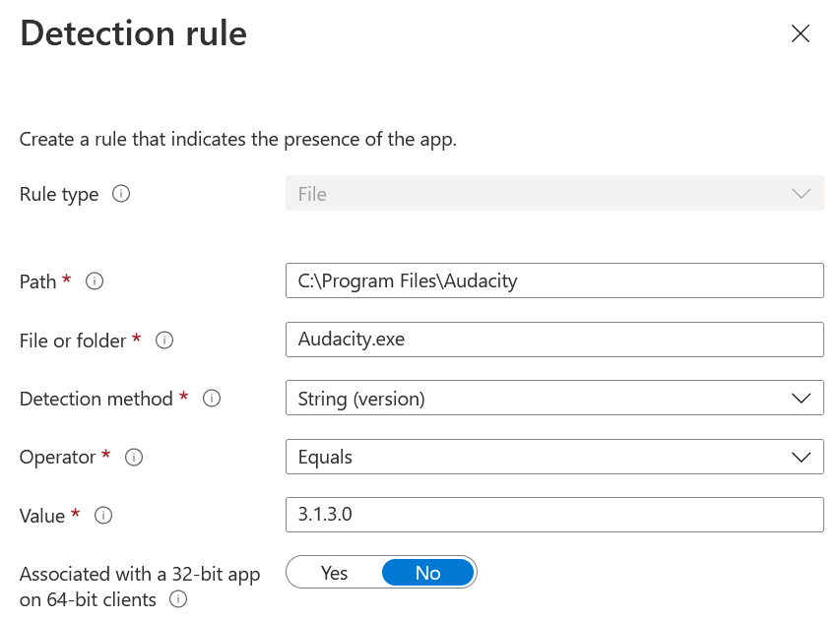Click the Detection rule heading
This screenshot has height=620, width=840.
click(134, 33)
